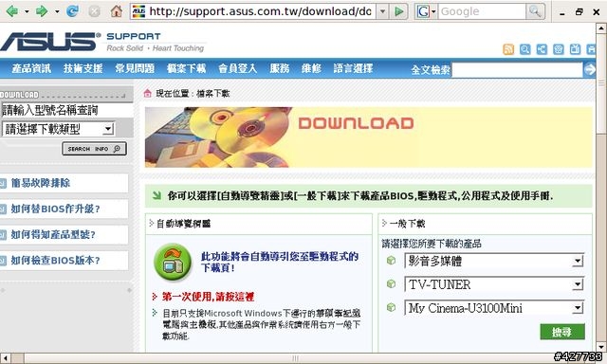Click the full-text search arrow button
This screenshot has height=364, width=607.
(x=590, y=69)
